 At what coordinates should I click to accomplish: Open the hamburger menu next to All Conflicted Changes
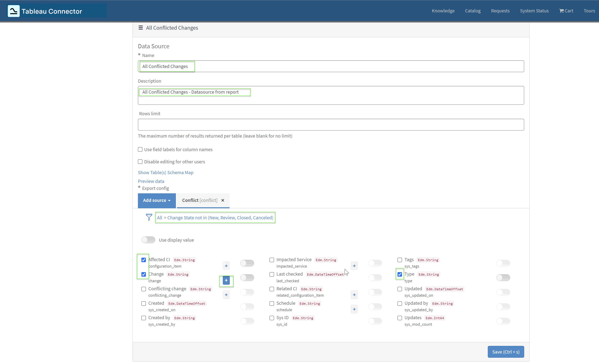tap(140, 28)
